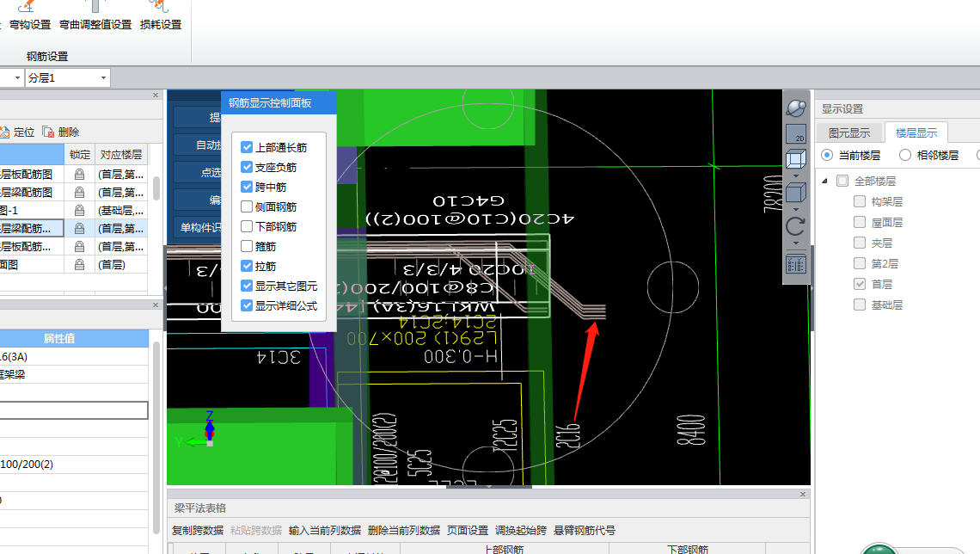Open 弯曲调整值设置 ribbon tool

click(95, 16)
